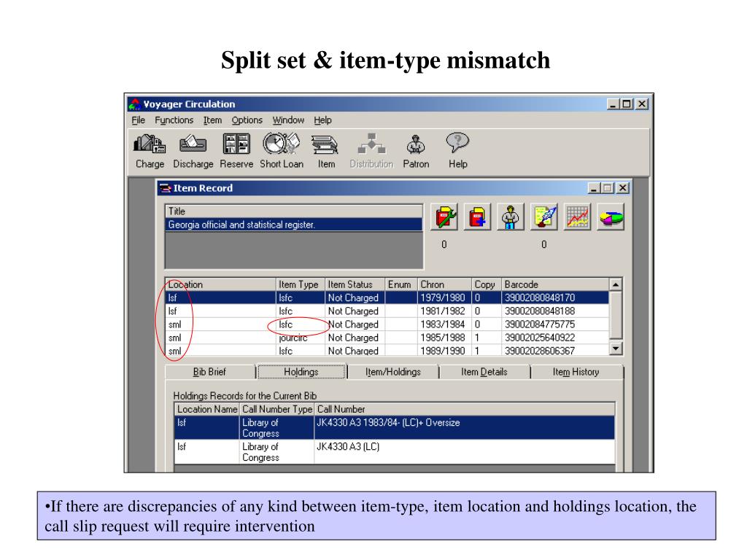Image resolution: width=747 pixels, height=560 pixels.
Task: Click the red book with green checkmark icon
Action: tap(446, 217)
